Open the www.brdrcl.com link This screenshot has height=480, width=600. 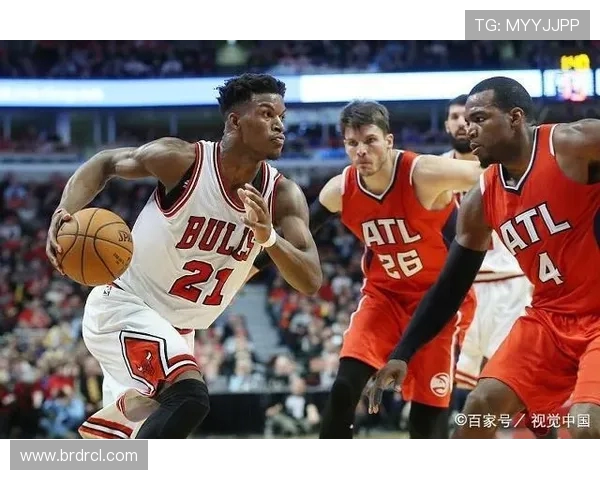coord(79,456)
